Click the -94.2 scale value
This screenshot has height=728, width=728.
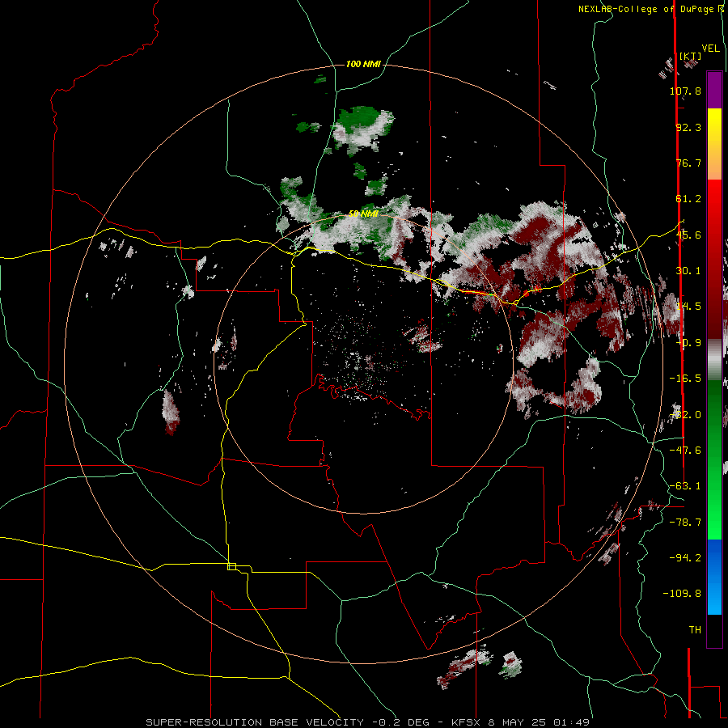(685, 557)
